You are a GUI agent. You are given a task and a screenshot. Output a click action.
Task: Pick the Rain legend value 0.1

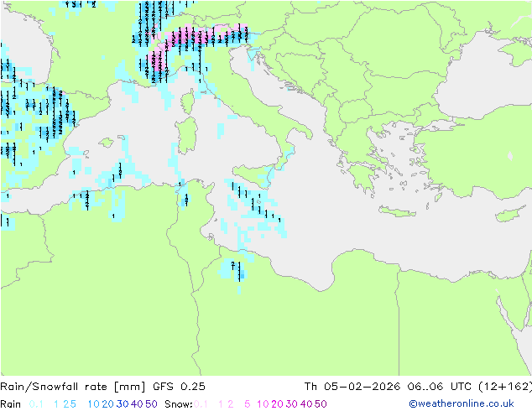(36, 404)
